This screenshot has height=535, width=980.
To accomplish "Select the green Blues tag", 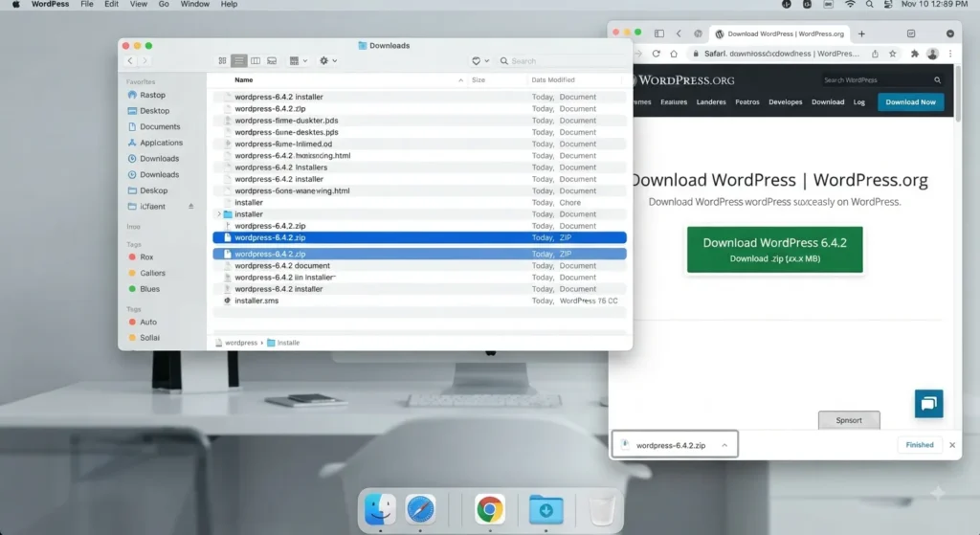I will (149, 289).
